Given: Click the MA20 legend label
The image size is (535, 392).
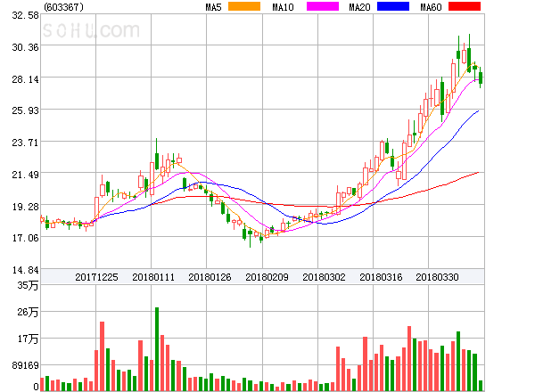Looking at the screenshot, I should 359,7.
